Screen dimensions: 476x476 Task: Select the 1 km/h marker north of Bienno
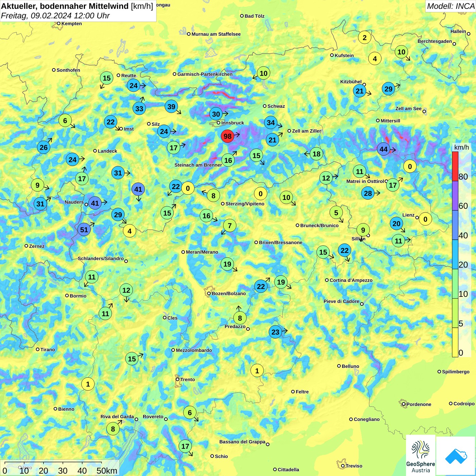(88, 385)
